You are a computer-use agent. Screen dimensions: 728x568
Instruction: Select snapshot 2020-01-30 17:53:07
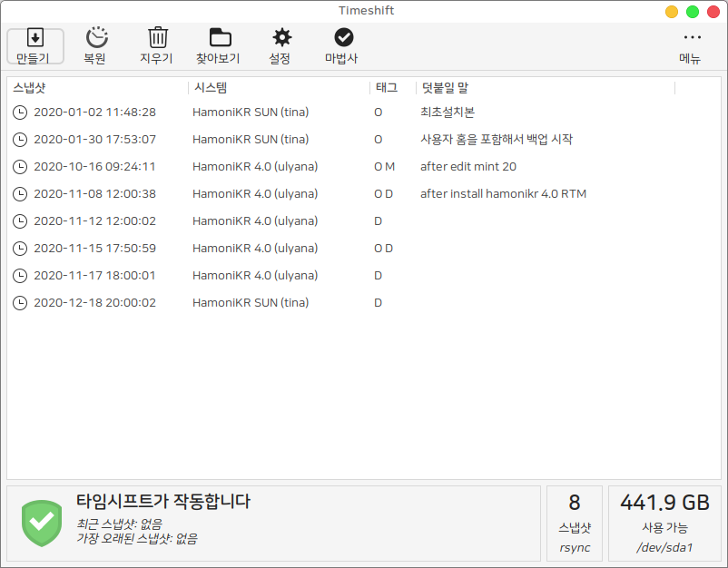pyautogui.click(x=94, y=140)
